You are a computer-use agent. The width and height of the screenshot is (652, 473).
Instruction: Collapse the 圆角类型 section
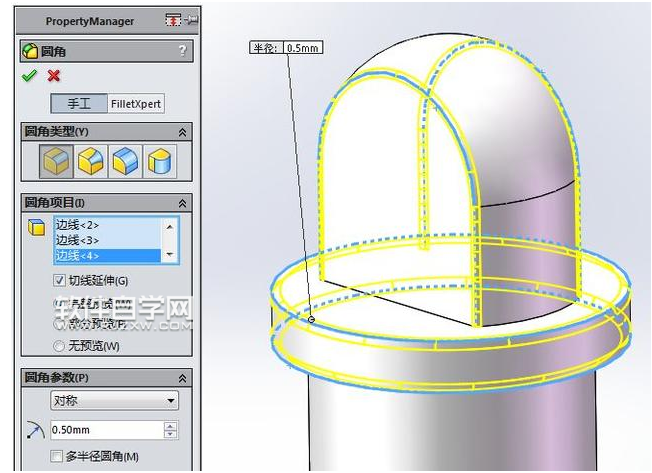(182, 132)
